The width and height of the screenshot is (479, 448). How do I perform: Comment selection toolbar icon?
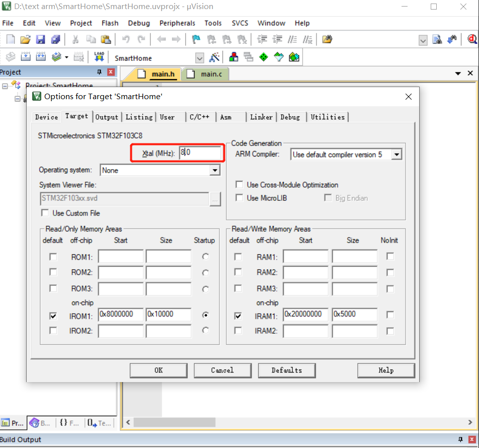click(292, 39)
